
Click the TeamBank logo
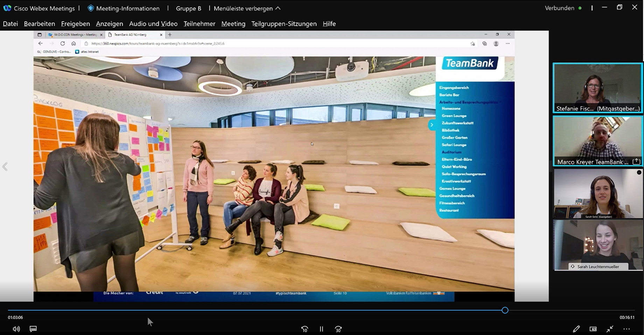click(x=470, y=63)
